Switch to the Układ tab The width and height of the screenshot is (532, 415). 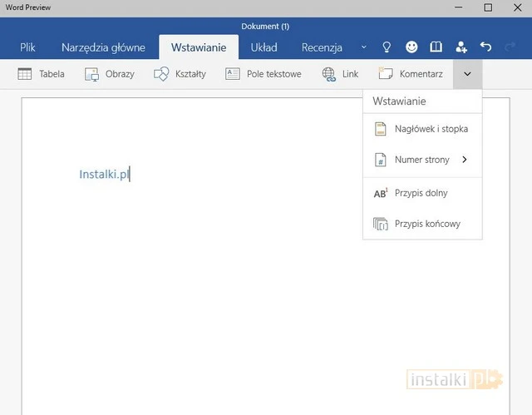coord(264,47)
